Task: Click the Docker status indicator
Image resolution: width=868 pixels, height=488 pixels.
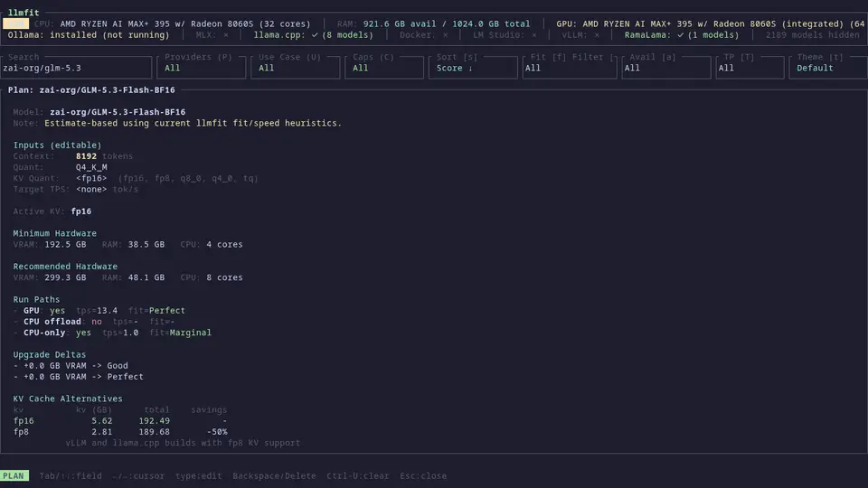Action: pos(423,35)
